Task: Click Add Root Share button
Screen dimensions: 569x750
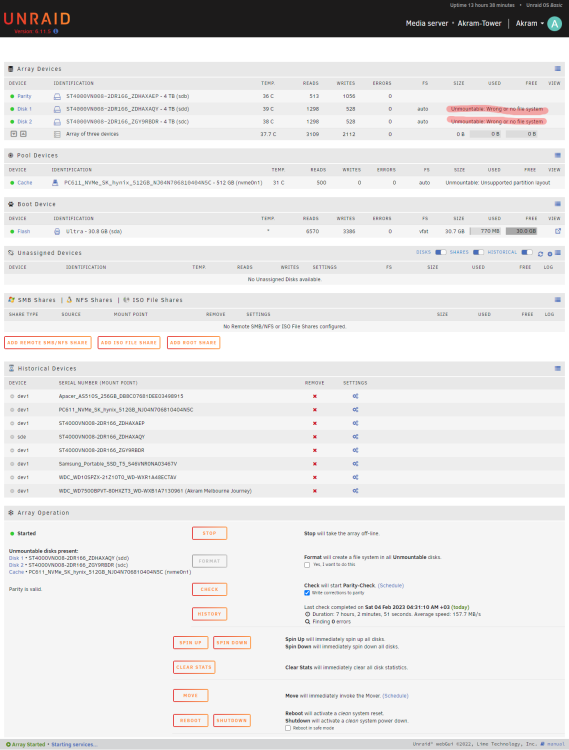Action: [x=193, y=342]
